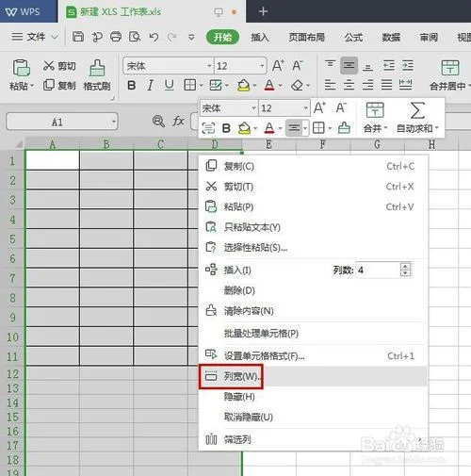Screen dimensions: 471x476
Task: Click the ribbon eraser clear icon
Action: (x=297, y=85)
